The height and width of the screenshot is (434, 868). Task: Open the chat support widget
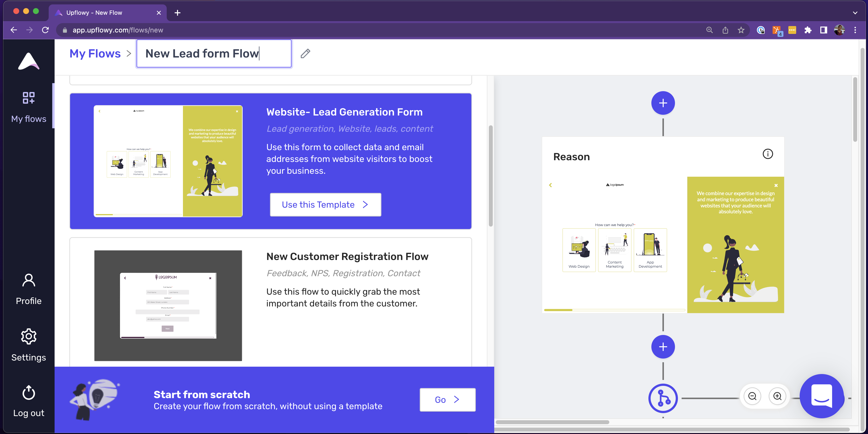[x=822, y=396]
